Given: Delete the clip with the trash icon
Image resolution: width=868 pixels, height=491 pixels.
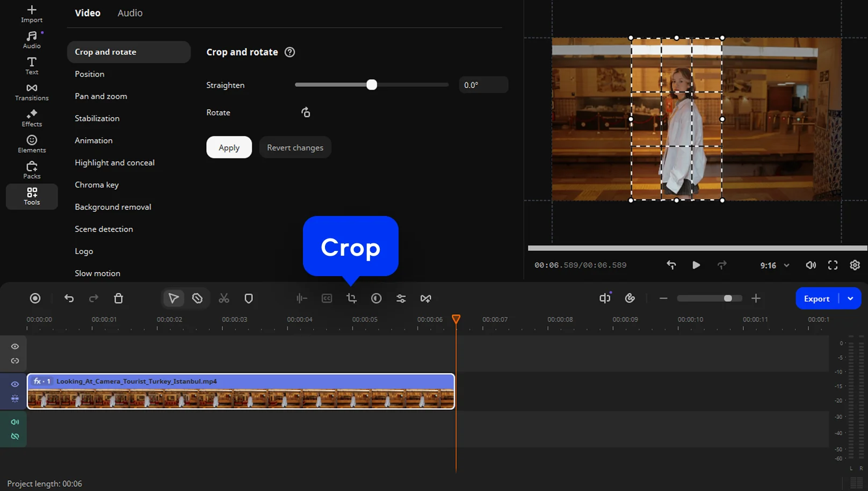Looking at the screenshot, I should coord(119,298).
